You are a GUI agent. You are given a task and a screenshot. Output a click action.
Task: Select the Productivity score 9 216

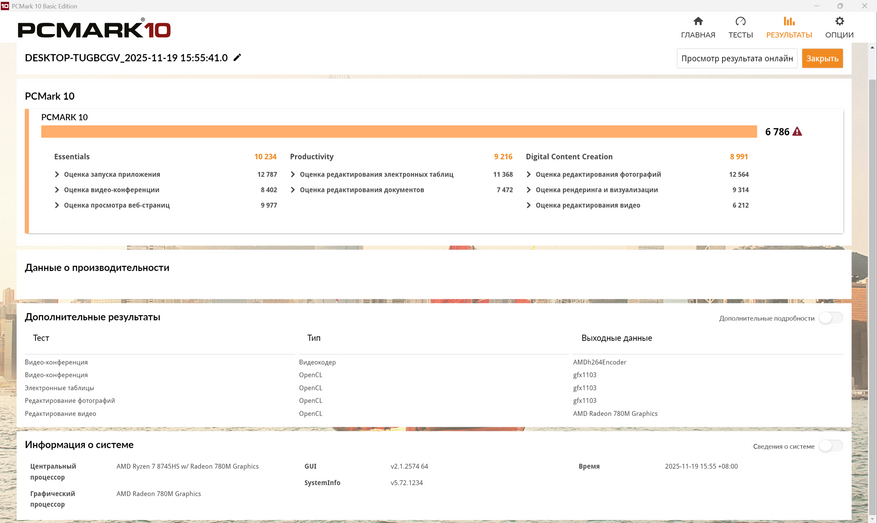coord(503,157)
